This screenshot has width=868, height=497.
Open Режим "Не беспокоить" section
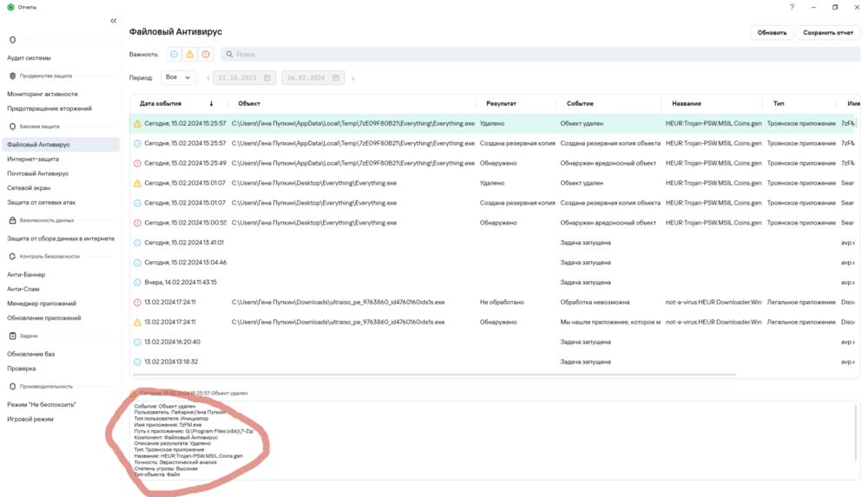point(41,404)
